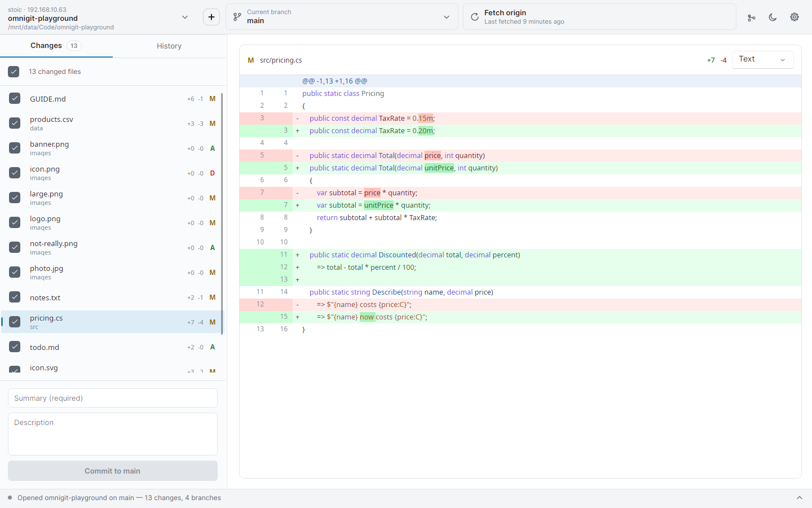Select the photo.jpg file row
This screenshot has width=812, height=508.
(112, 272)
